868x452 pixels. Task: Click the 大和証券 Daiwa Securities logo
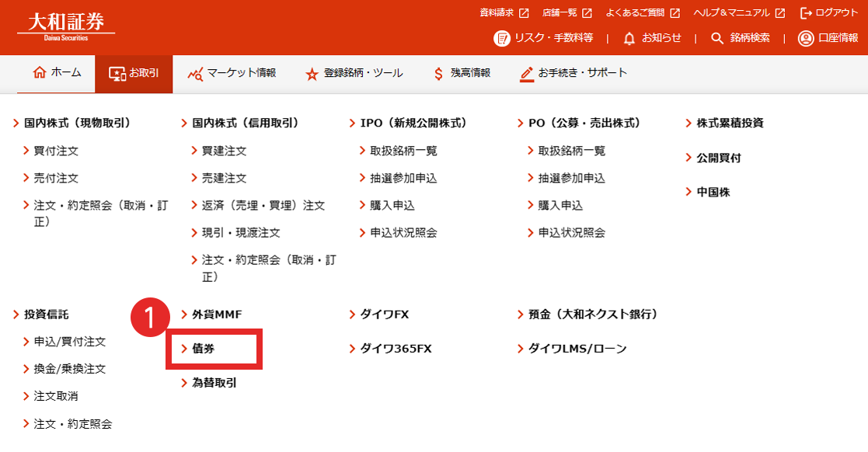[x=66, y=27]
